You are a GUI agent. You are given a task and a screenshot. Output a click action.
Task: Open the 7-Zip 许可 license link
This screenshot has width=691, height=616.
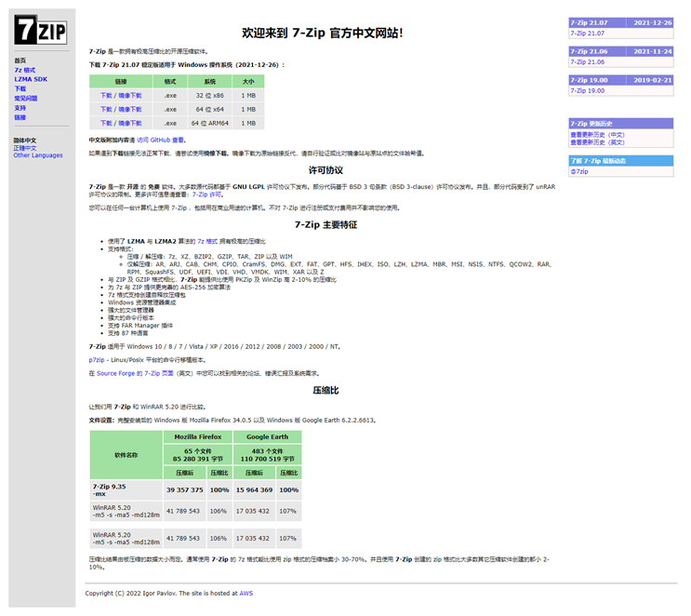[206, 194]
